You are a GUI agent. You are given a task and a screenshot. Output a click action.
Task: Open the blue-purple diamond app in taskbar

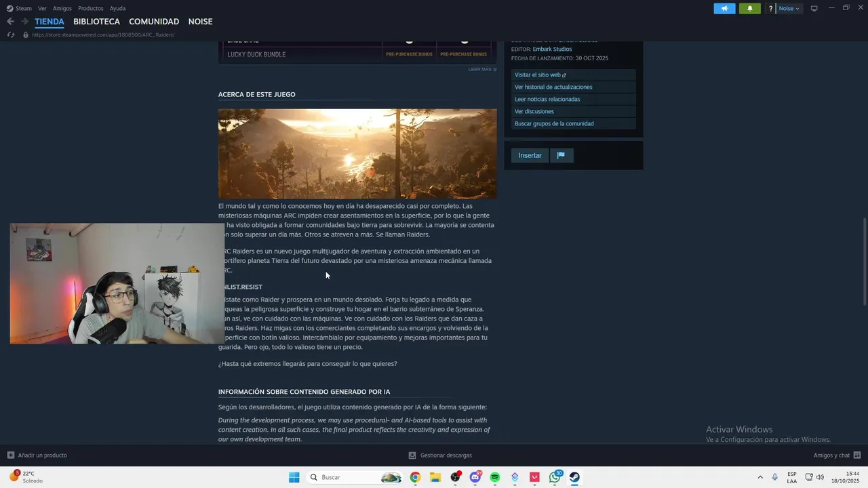pos(515,477)
